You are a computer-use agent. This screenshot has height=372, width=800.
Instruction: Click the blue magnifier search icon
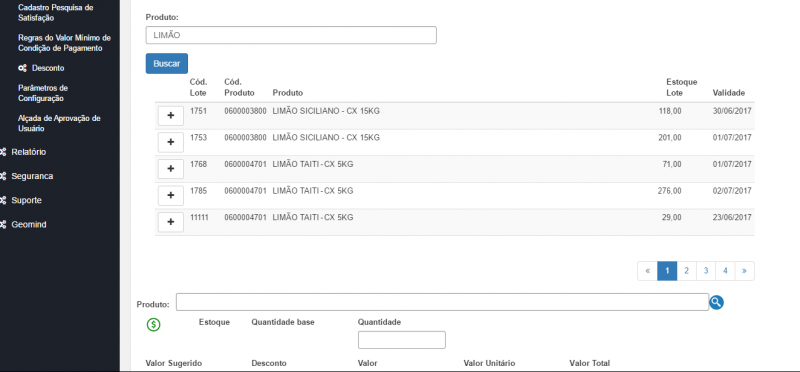pyautogui.click(x=716, y=303)
